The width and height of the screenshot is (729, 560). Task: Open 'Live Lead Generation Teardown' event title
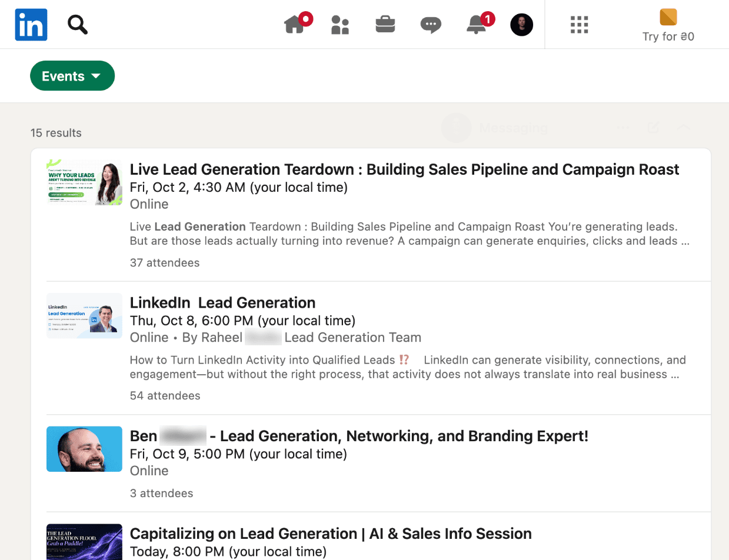point(404,169)
